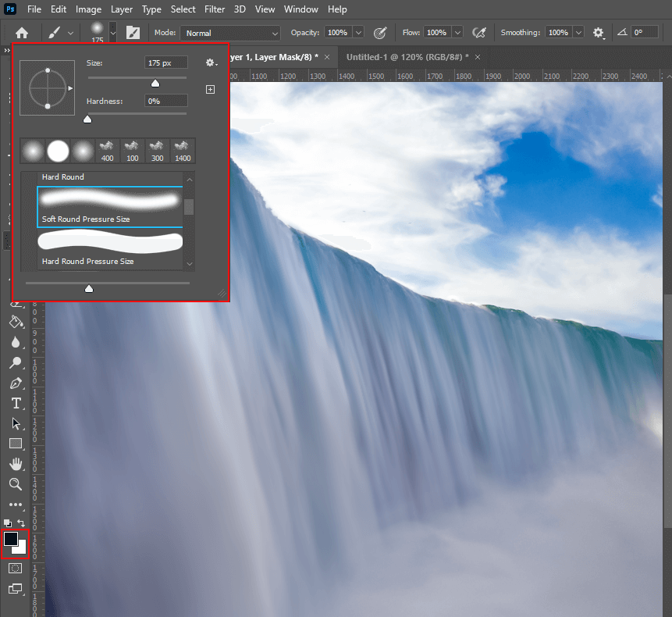This screenshot has width=672, height=617.
Task: Click the Hardness field showing 0%
Action: coord(166,101)
